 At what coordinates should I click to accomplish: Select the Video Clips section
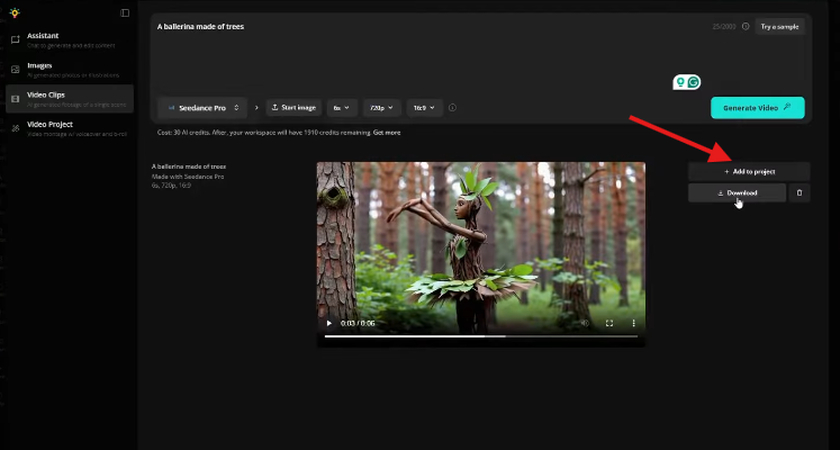[x=70, y=99]
